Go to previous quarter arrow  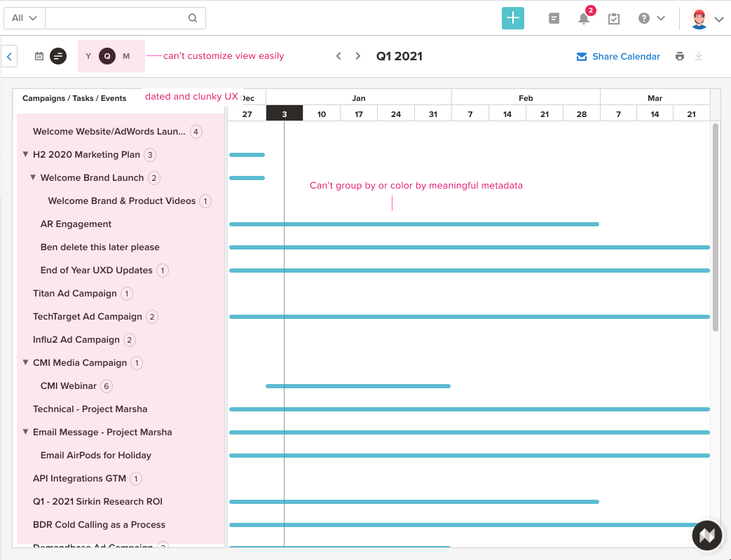(339, 56)
